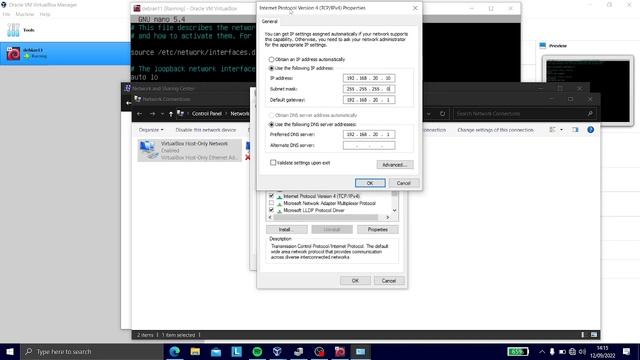The image size is (640, 360).
Task: Open address bar history dropdown
Action: click(x=429, y=113)
